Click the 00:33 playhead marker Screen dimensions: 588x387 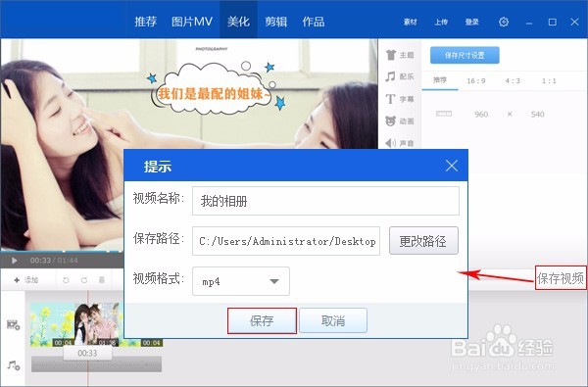87,353
